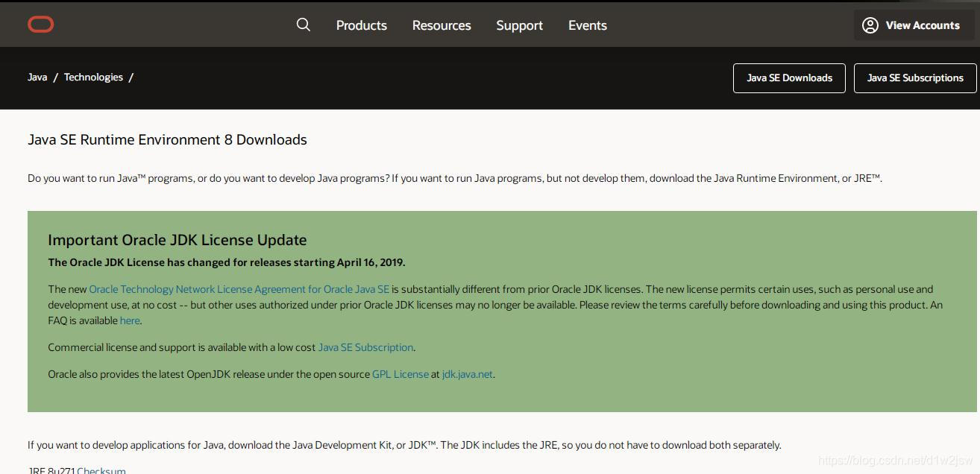Click the account avatar icon
980x474 pixels.
pyautogui.click(x=870, y=25)
